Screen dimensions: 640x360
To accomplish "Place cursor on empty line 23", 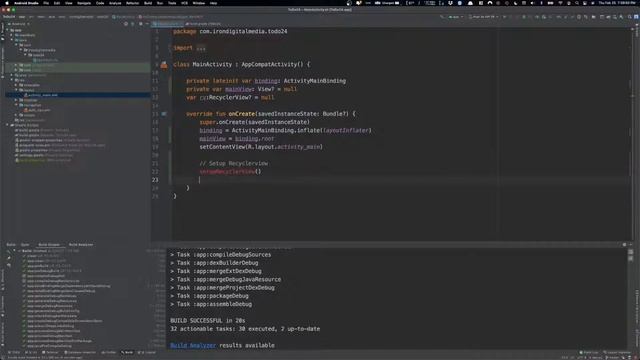I will click(x=400, y=180).
